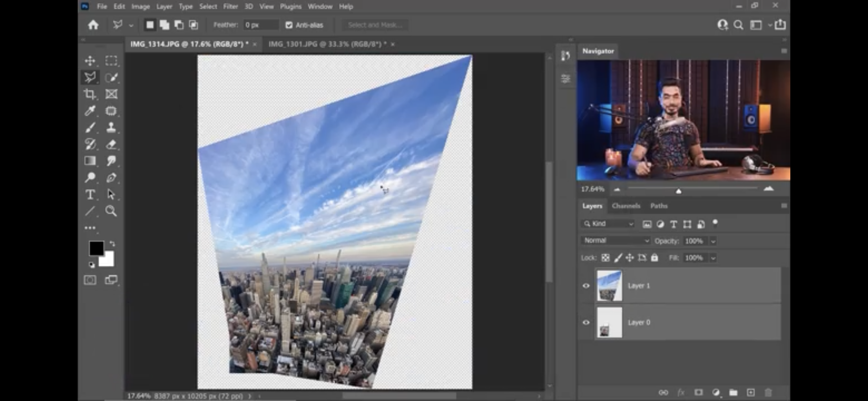Switch to IMG_1301.JPG document tab
Viewport: 868px width, 401px height.
327,44
